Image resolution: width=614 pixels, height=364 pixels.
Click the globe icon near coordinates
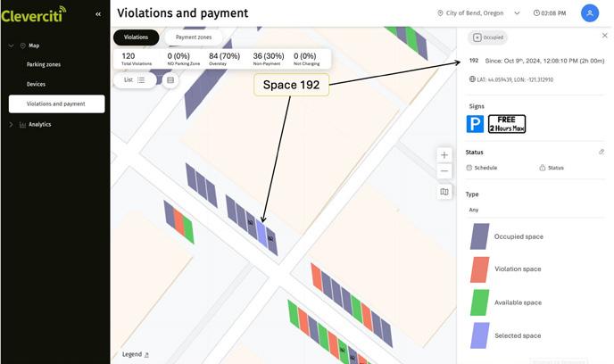pyautogui.click(x=472, y=79)
